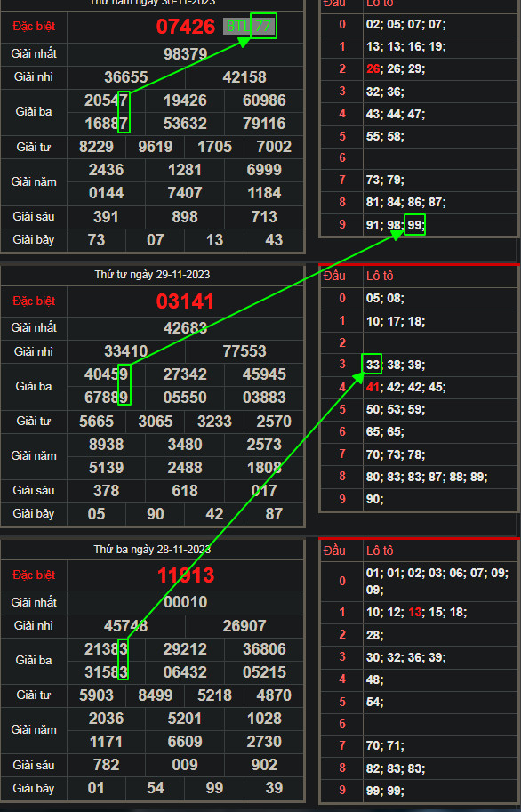The height and width of the screenshot is (812, 521).
Task: Select Giải sáu number 009
Action: pyautogui.click(x=185, y=765)
